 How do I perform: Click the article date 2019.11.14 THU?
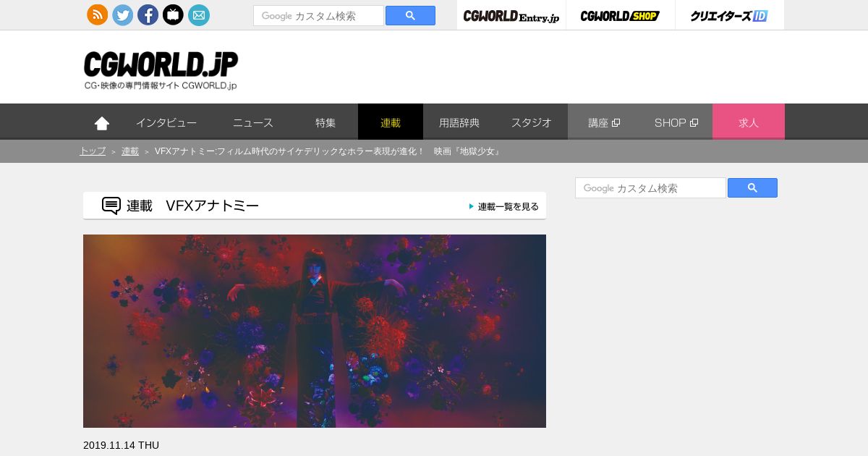pos(121,445)
